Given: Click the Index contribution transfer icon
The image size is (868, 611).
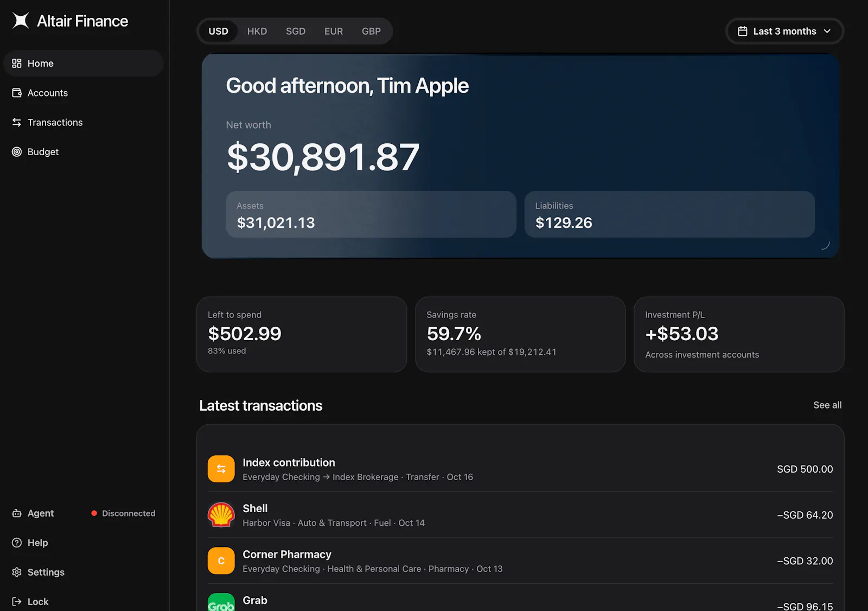Looking at the screenshot, I should point(221,469).
